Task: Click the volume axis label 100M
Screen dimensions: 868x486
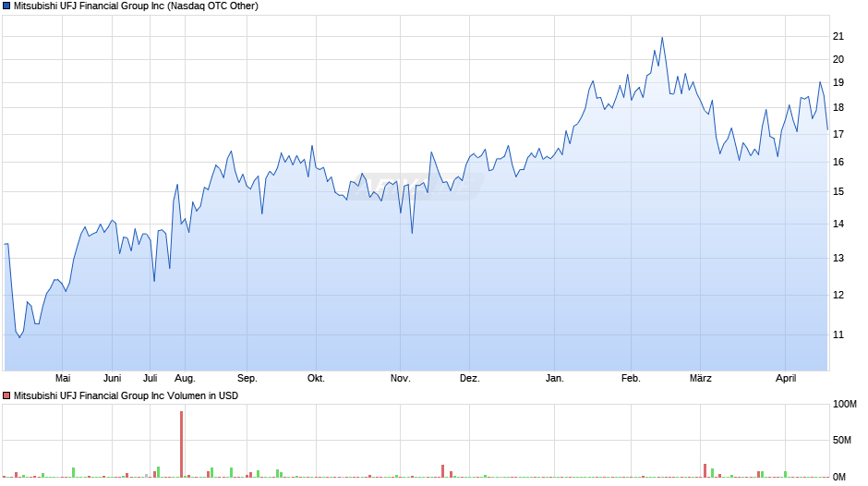Action: pos(845,405)
